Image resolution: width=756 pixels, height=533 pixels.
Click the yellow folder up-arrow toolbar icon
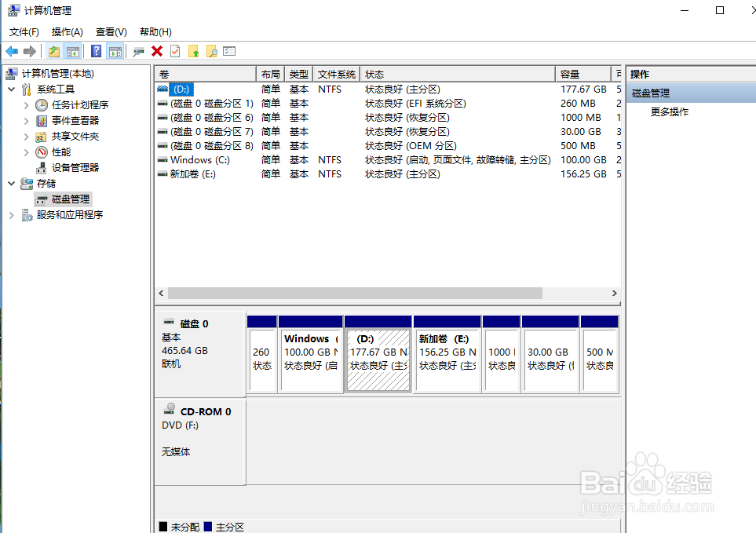(193, 51)
